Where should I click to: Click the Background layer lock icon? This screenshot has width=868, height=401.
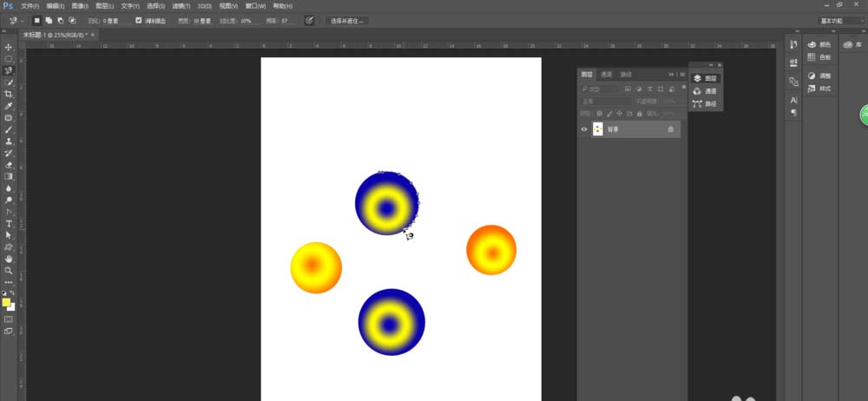click(x=670, y=129)
